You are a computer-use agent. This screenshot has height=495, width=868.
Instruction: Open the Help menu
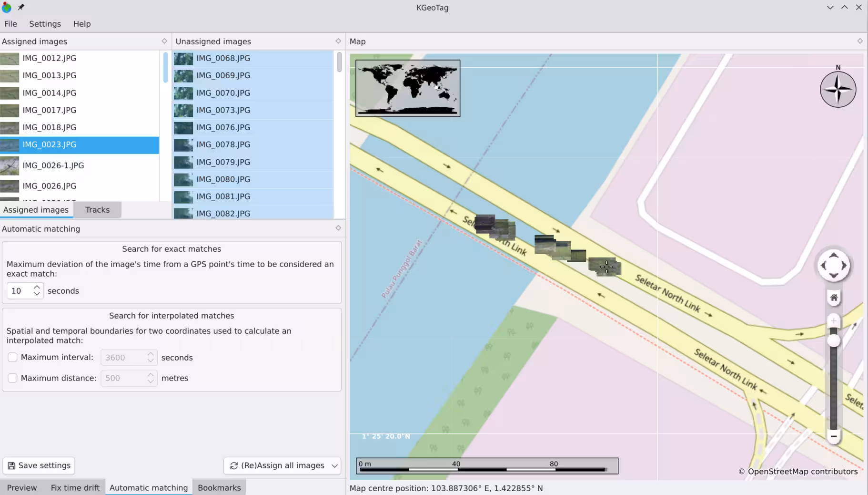click(x=82, y=24)
